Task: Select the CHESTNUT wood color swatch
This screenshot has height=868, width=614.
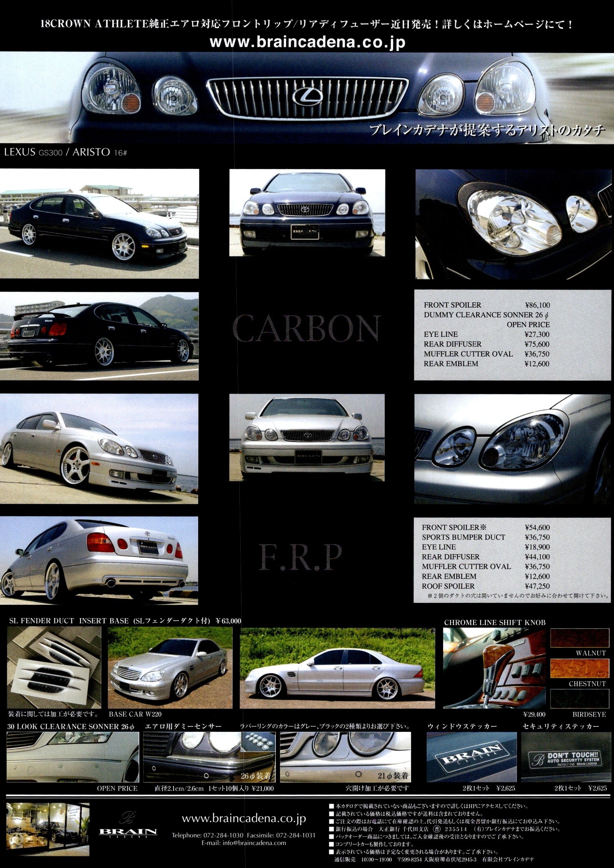Action: (x=579, y=668)
